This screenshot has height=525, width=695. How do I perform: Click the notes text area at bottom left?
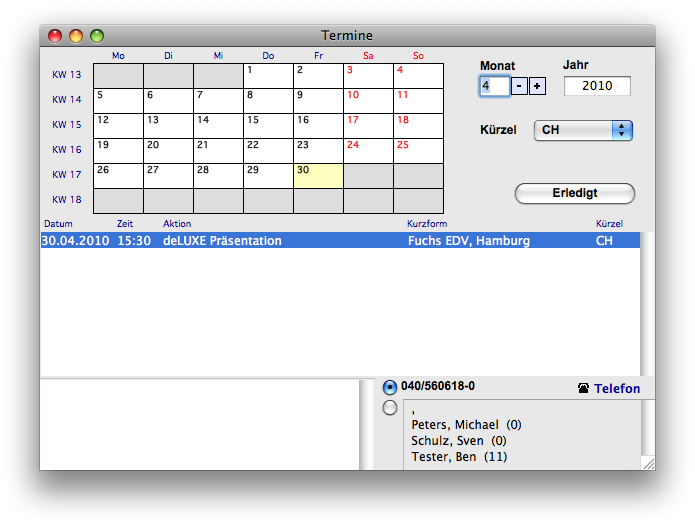[200, 424]
